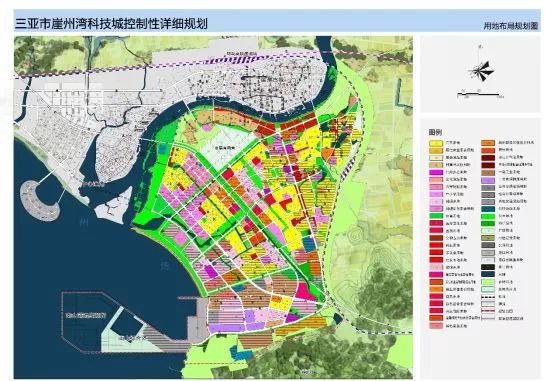
Task: Pick the black swatch in the legend
Action: click(488, 267)
